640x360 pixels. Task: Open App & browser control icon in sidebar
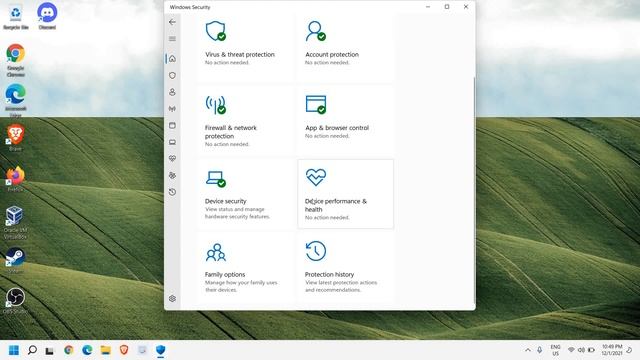point(172,125)
